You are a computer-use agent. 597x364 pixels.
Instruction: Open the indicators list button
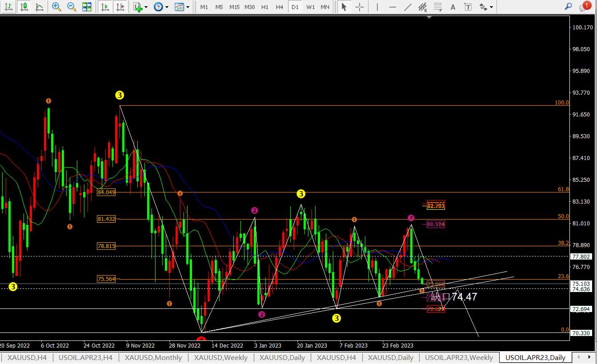tap(138, 7)
